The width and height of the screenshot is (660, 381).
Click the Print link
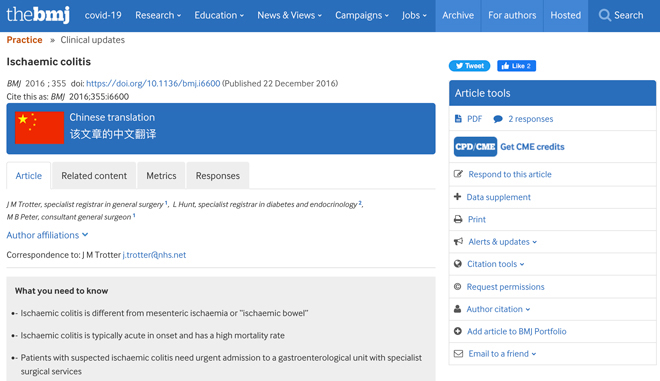click(x=476, y=219)
